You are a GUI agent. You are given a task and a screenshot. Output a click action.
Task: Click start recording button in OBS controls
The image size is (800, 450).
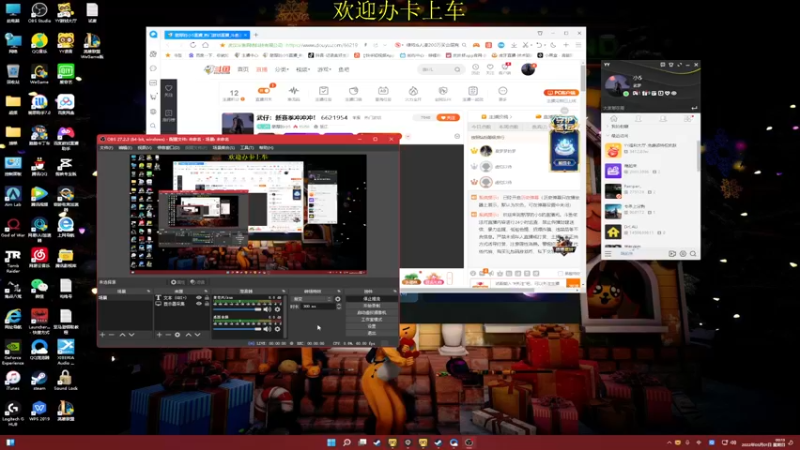pyautogui.click(x=371, y=306)
